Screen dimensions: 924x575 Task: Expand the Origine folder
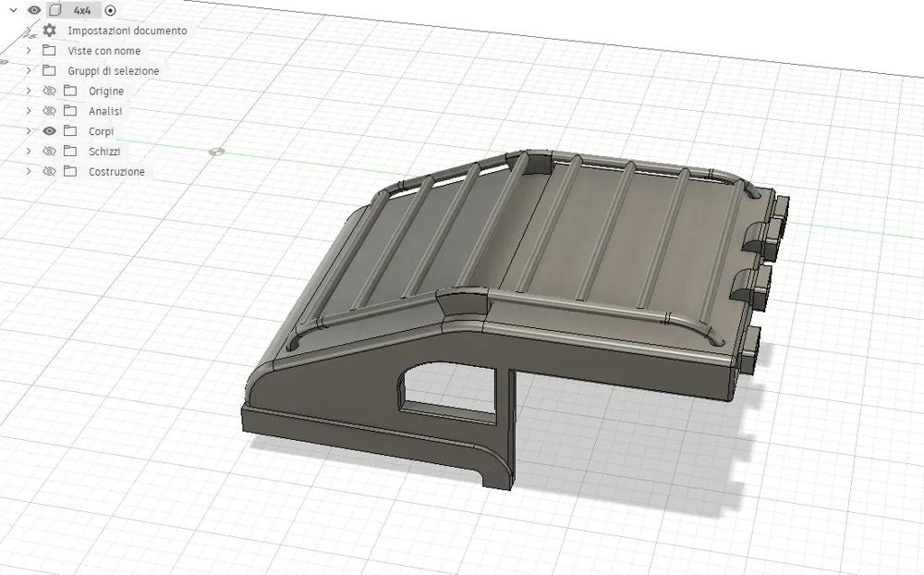29,91
